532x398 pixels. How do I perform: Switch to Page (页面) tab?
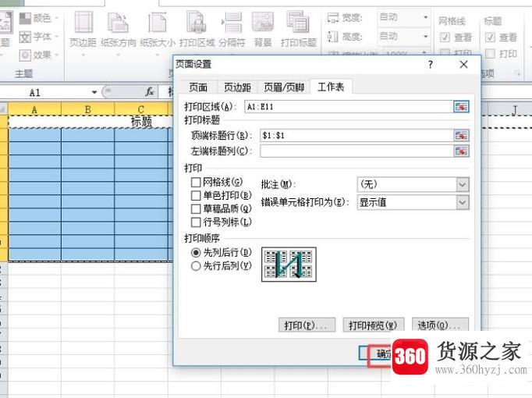[x=198, y=87]
